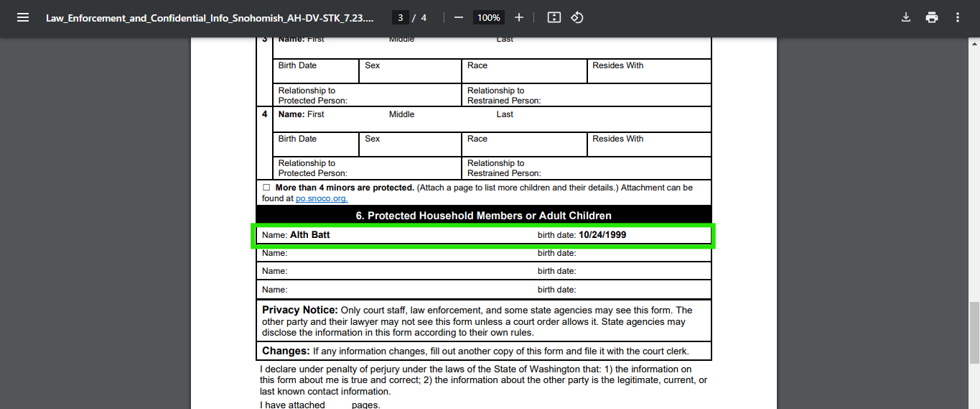Click the 'I have attached' pages blank

click(338, 405)
